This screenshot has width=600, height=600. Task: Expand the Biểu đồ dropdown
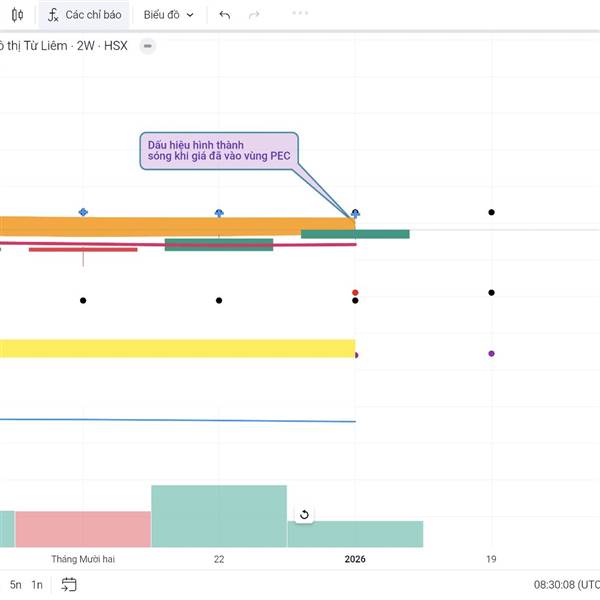pos(168,15)
